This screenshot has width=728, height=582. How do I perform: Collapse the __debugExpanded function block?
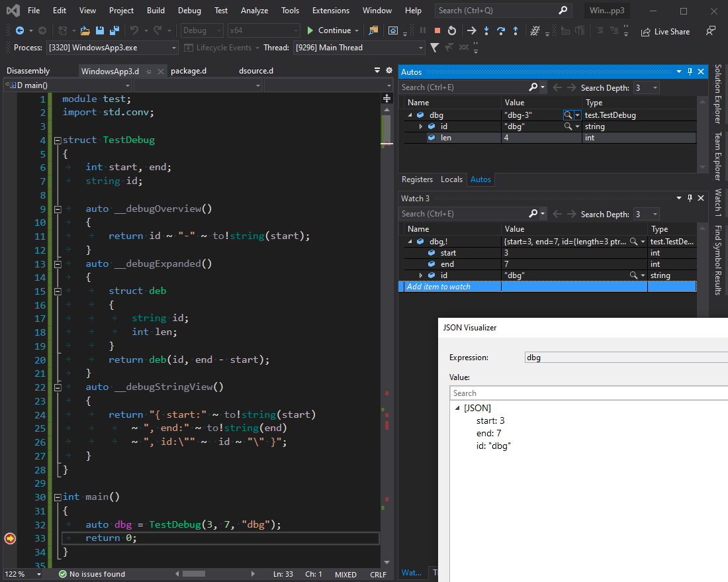(x=58, y=264)
